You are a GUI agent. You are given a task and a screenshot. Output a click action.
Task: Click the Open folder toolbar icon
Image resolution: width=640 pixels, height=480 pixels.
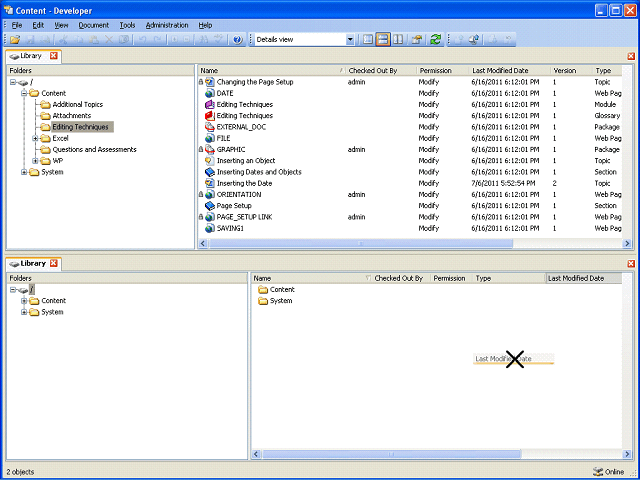pyautogui.click(x=15, y=40)
